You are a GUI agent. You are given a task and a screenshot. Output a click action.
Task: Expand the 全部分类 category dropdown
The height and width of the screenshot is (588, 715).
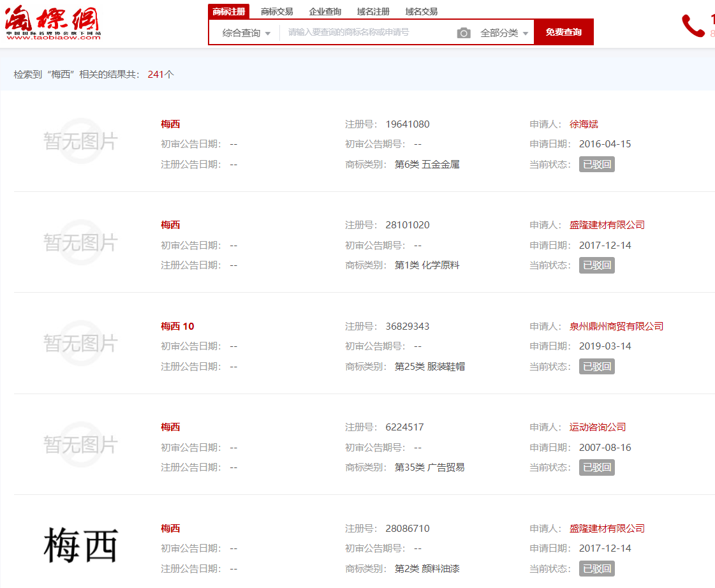504,33
